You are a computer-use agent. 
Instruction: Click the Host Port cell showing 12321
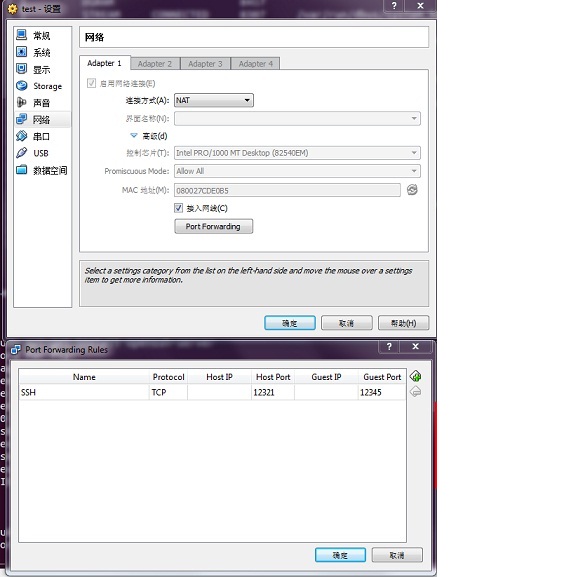point(273,392)
